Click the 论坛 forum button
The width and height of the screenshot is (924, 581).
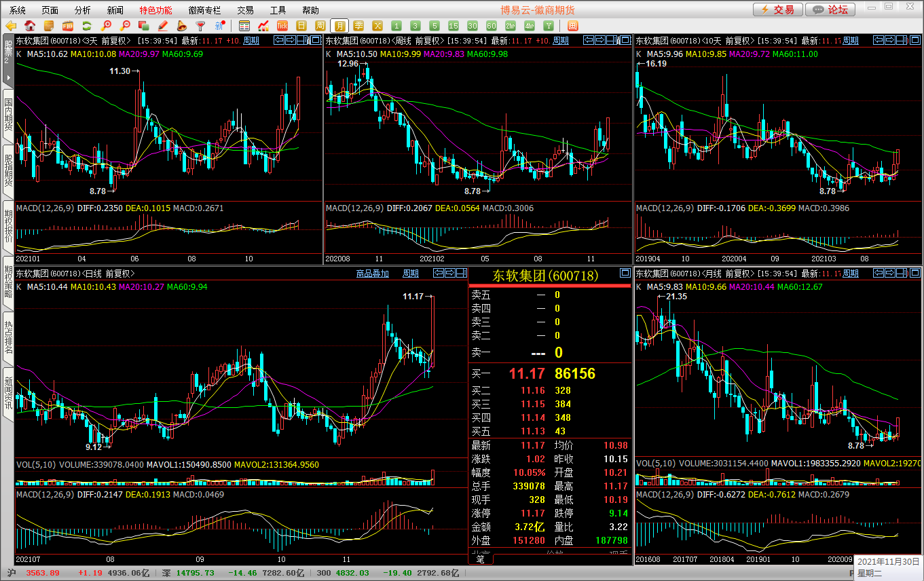830,10
